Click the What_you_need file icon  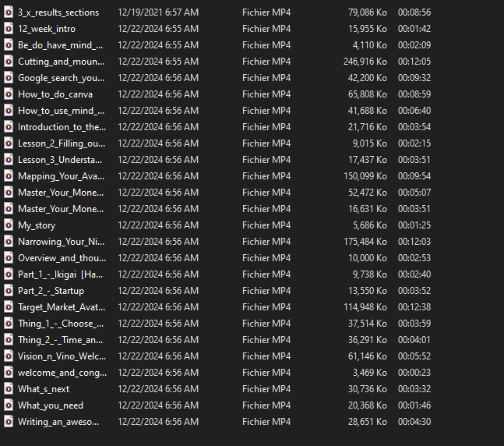[x=8, y=405]
